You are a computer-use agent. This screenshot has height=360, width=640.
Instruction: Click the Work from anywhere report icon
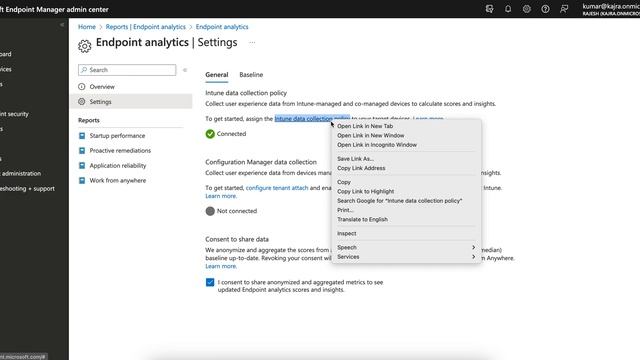[x=82, y=180]
